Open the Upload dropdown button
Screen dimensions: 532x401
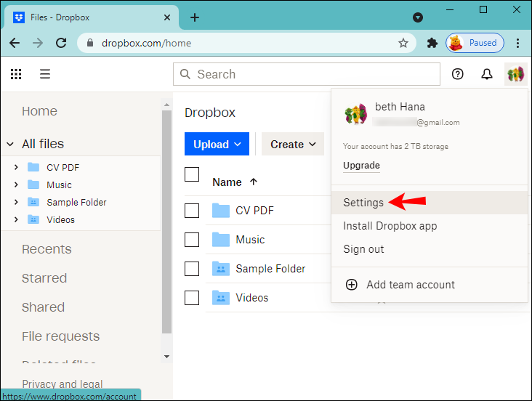[x=217, y=144]
